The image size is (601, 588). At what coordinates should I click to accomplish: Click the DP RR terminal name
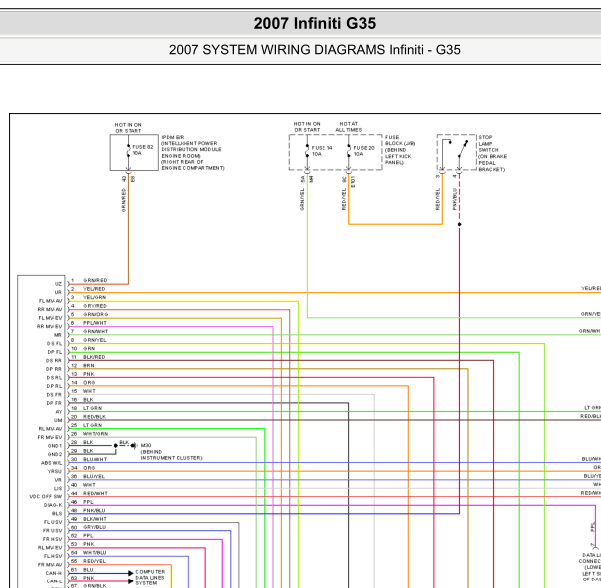tap(54, 369)
